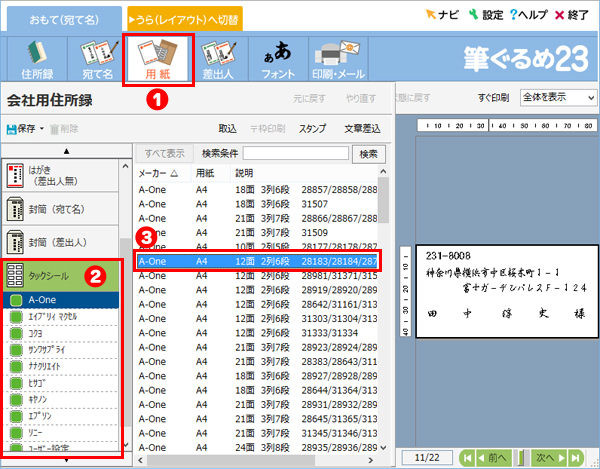Image resolution: width=600 pixels, height=469 pixels.
Task: Click the record position slider handle
Action: point(523,458)
